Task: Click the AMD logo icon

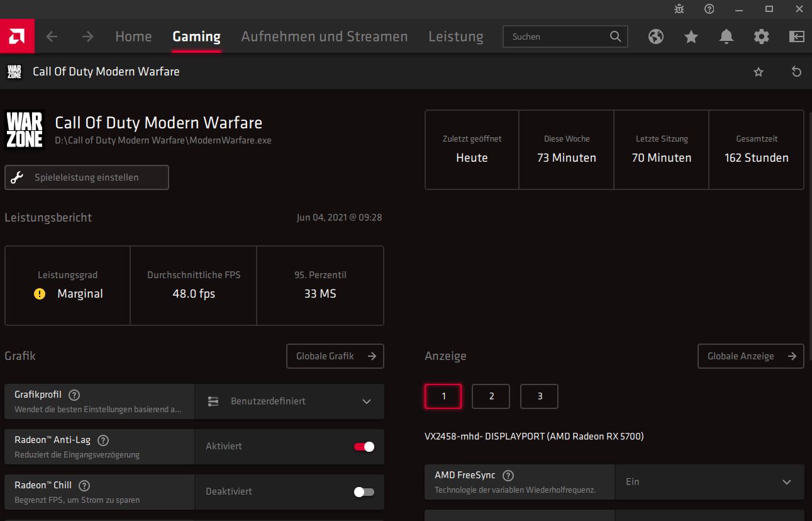Action: [17, 36]
